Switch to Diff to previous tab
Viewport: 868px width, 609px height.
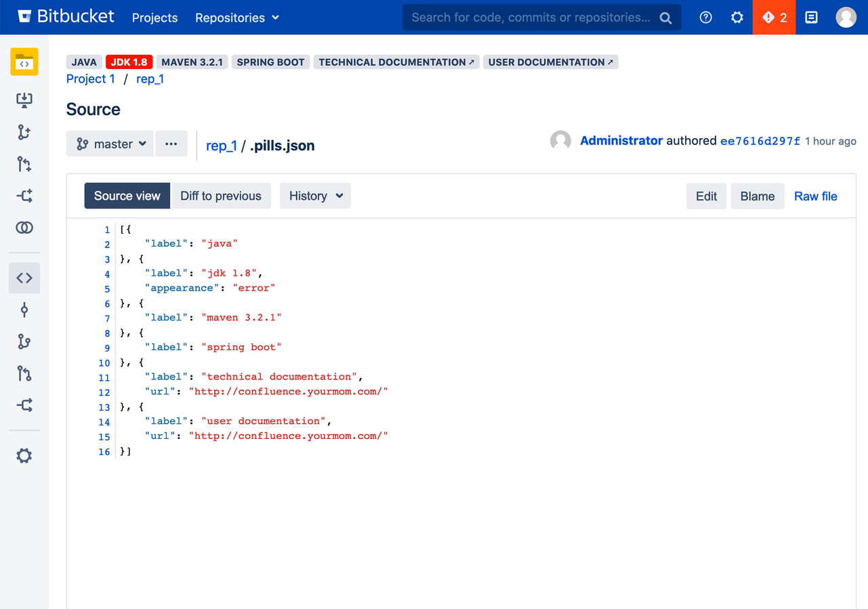[x=221, y=196]
